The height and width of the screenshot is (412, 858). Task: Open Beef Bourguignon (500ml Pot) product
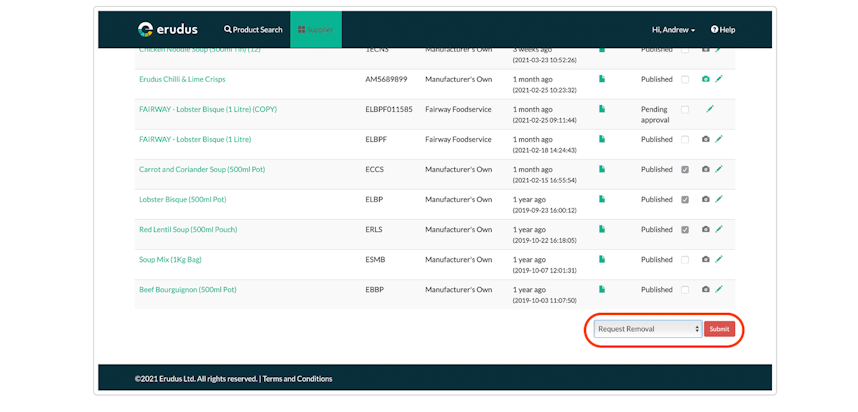coord(188,289)
